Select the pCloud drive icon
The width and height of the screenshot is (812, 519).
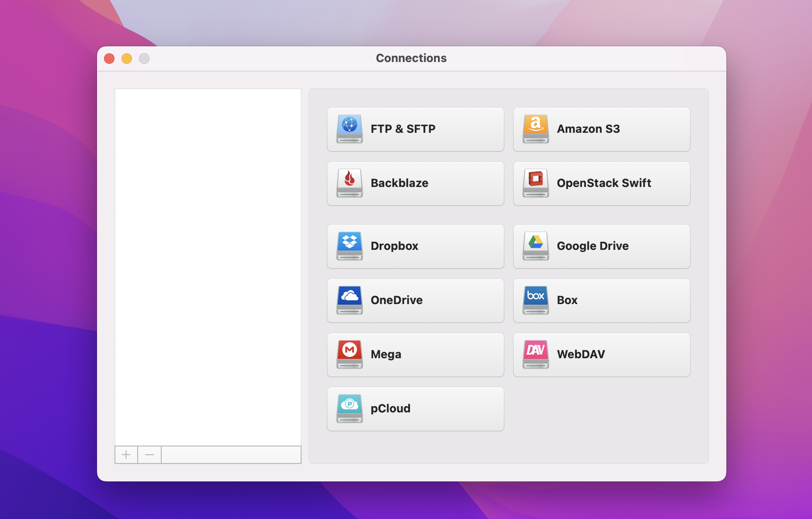point(349,408)
